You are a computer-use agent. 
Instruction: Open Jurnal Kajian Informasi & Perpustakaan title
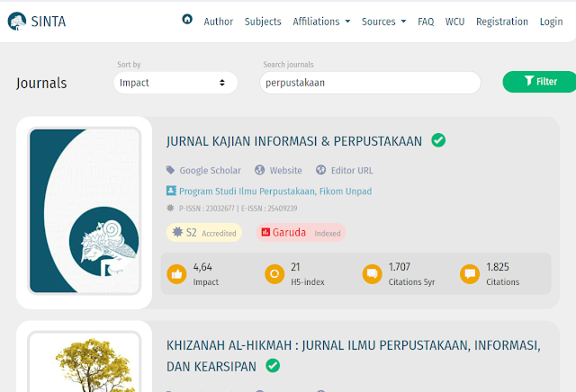(294, 141)
